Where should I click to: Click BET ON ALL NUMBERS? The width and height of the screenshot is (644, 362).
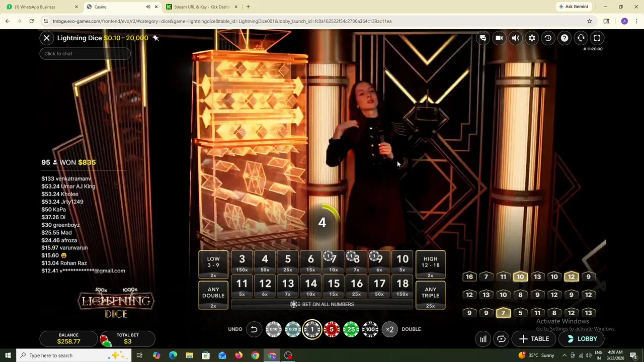pyautogui.click(x=322, y=304)
